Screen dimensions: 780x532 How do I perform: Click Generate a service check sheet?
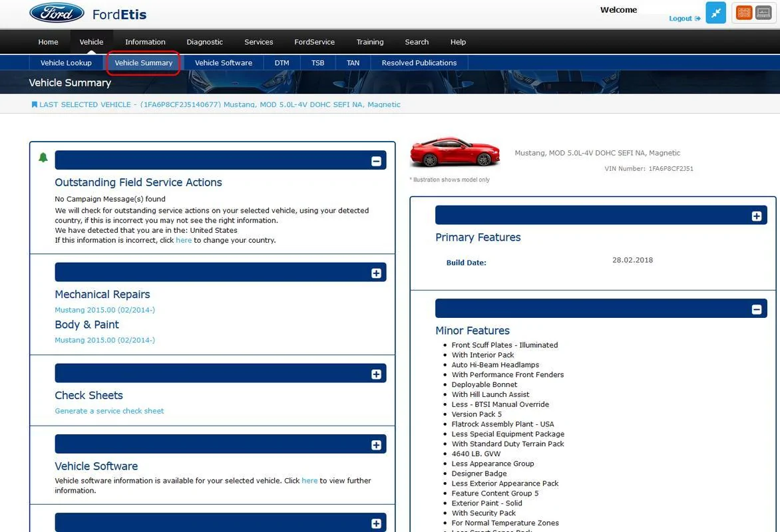point(109,411)
